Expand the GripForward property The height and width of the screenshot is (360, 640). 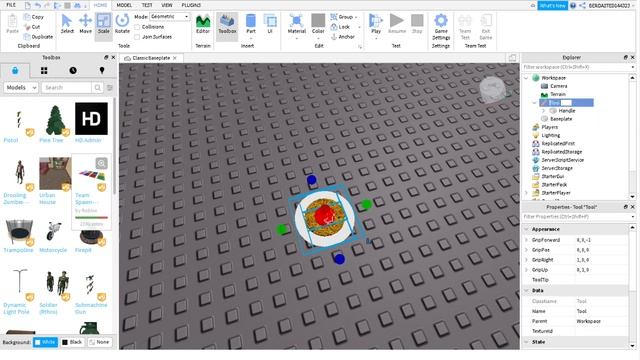[526, 240]
